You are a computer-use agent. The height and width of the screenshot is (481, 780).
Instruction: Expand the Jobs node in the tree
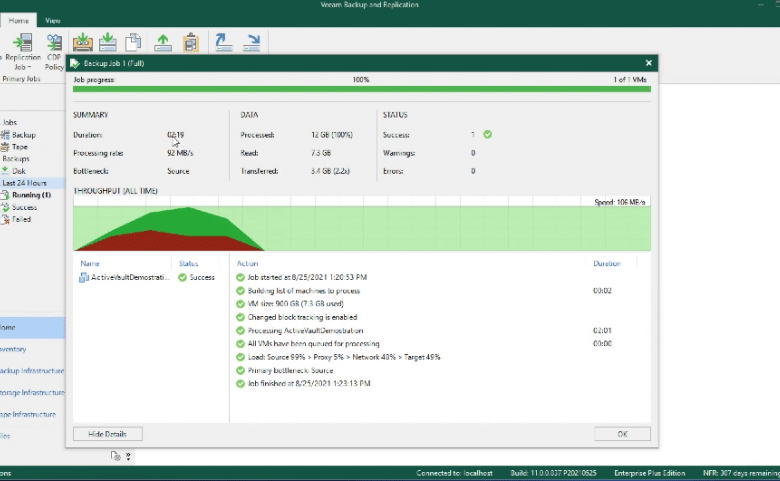coord(9,122)
